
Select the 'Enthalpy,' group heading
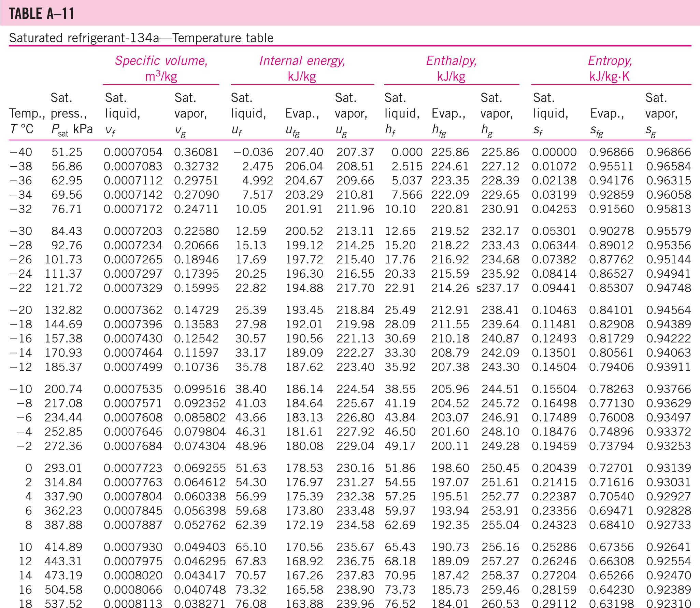pos(452,60)
